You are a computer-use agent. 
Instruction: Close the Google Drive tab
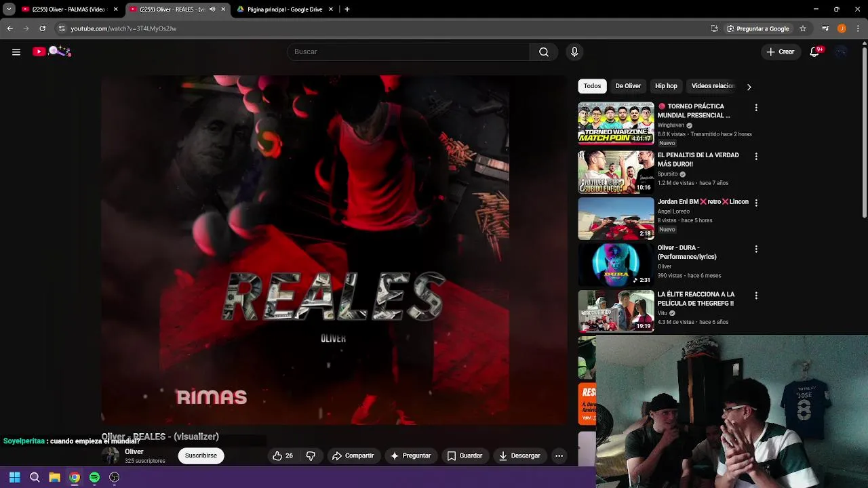point(331,9)
